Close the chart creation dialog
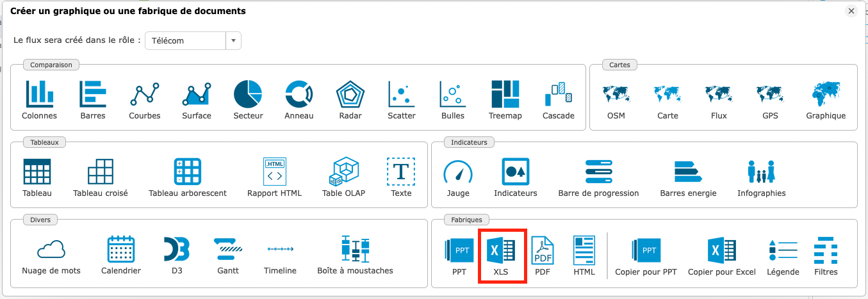The height and width of the screenshot is (299, 868). pyautogui.click(x=851, y=11)
